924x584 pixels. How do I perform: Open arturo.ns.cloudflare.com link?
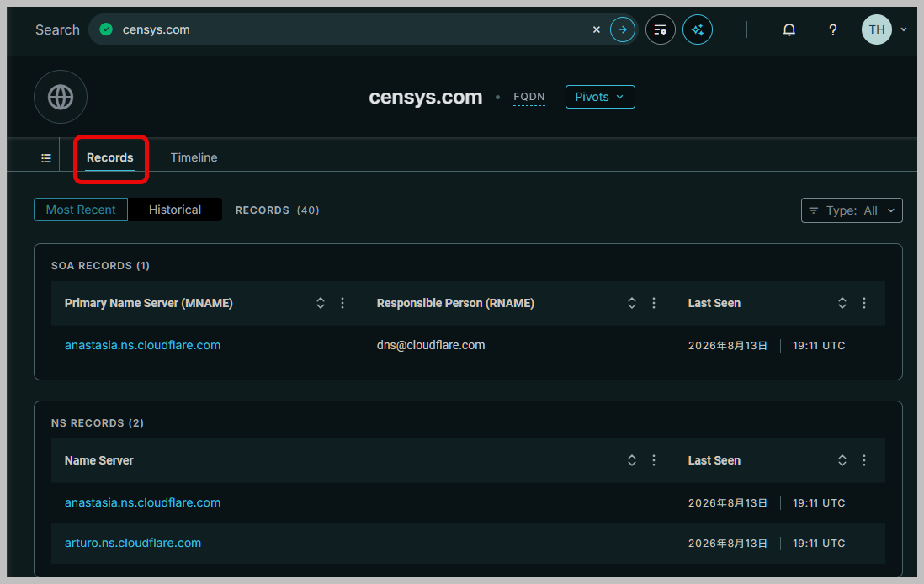[x=133, y=543]
